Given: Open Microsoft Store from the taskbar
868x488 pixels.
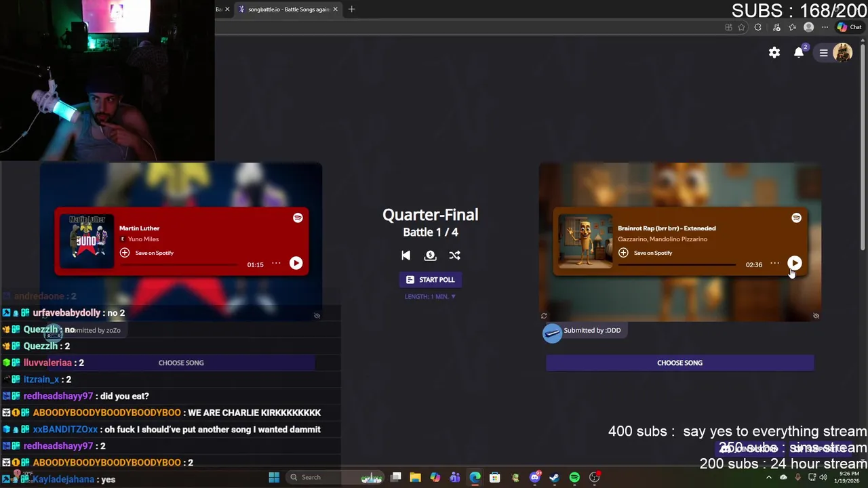Looking at the screenshot, I should 495,477.
